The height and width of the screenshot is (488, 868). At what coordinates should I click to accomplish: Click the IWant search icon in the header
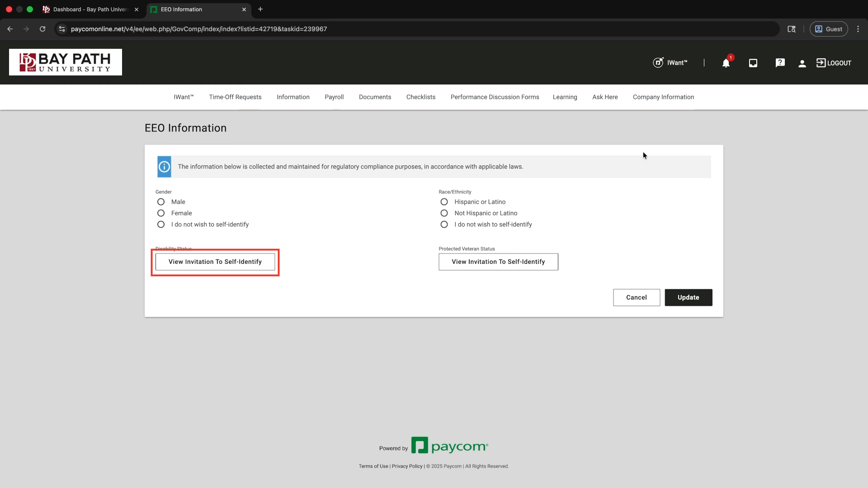658,63
